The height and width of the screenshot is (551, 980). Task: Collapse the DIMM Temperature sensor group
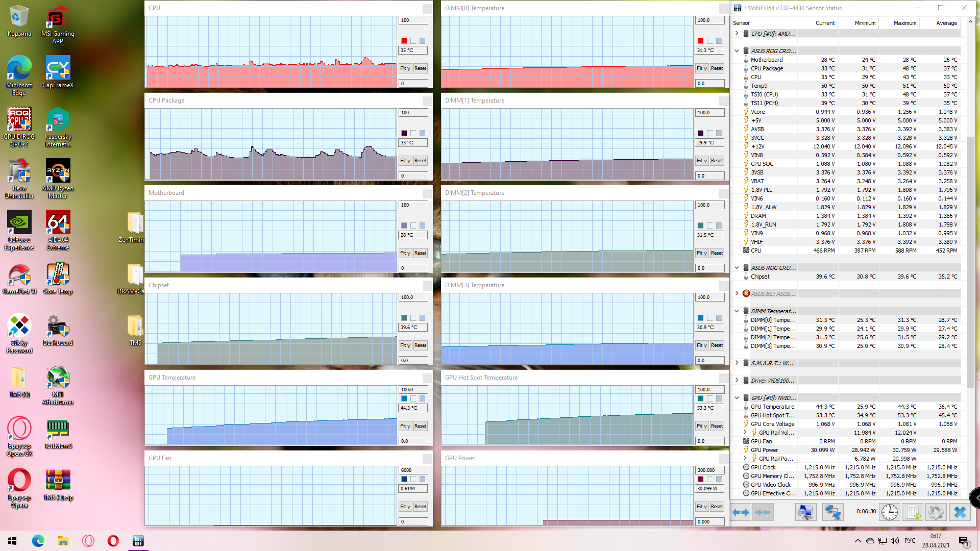[x=737, y=311]
